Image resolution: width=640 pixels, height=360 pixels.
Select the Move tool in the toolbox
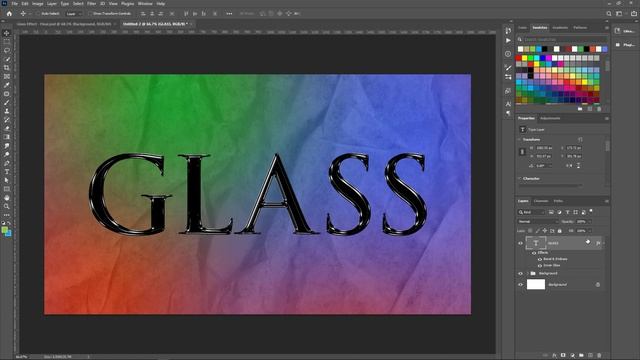pyautogui.click(x=7, y=33)
